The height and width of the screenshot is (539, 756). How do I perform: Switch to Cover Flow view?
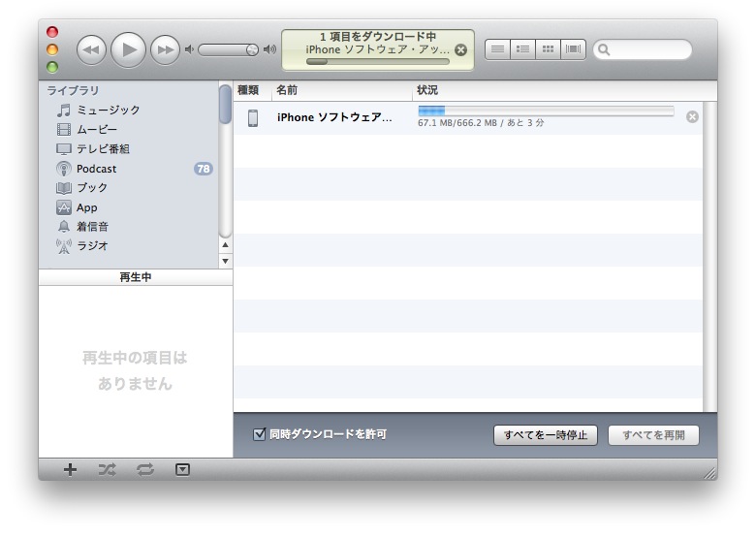tap(574, 49)
